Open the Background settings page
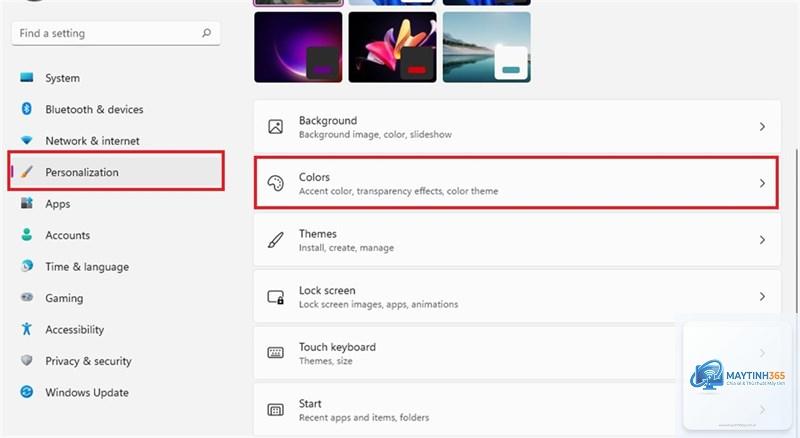800x438 pixels. tap(517, 127)
